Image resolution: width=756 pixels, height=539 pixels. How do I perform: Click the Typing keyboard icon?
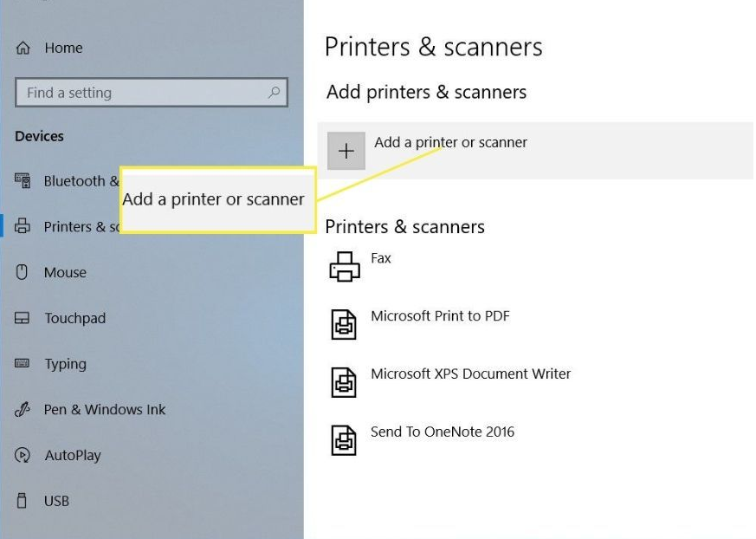point(23,364)
